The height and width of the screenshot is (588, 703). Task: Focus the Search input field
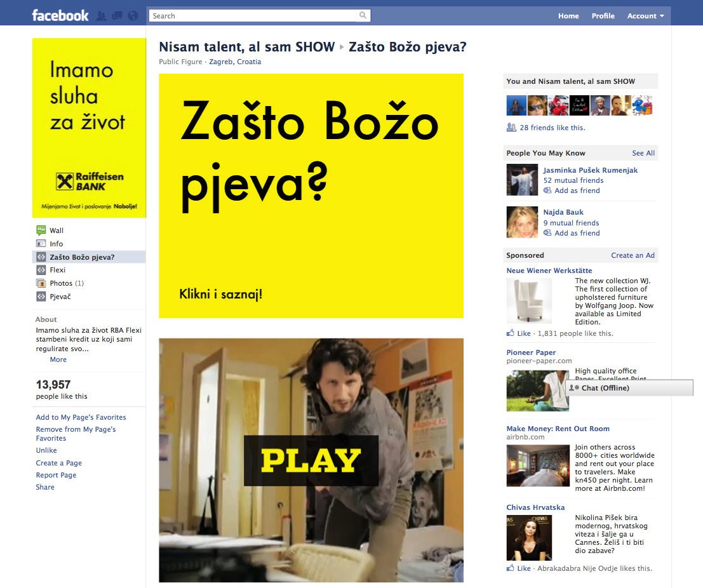coord(253,16)
